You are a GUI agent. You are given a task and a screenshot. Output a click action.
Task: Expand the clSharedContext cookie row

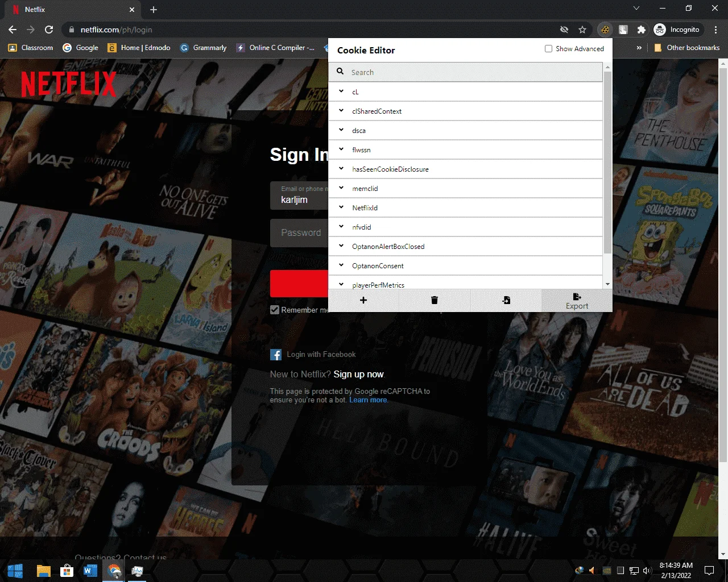coord(465,111)
